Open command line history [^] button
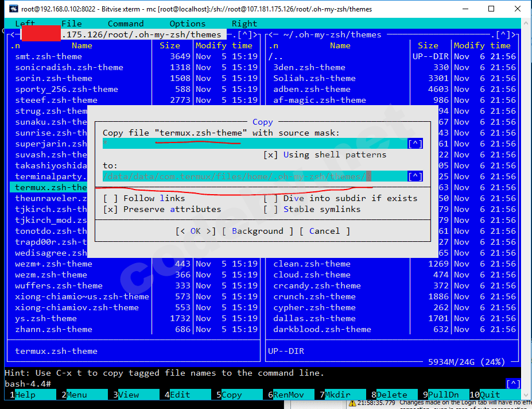Screen dimensions: 532x409 coord(513,384)
